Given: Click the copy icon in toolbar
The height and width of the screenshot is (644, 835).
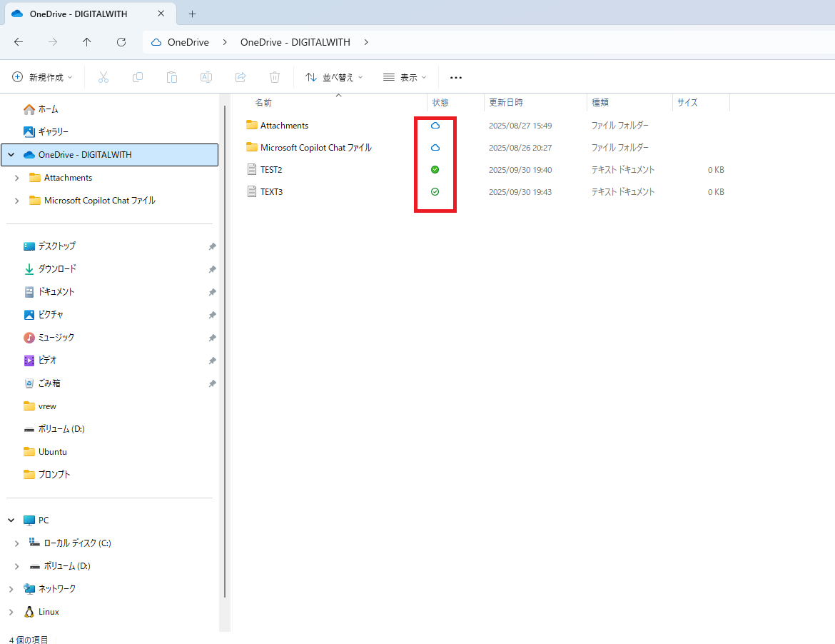Looking at the screenshot, I should tap(138, 77).
